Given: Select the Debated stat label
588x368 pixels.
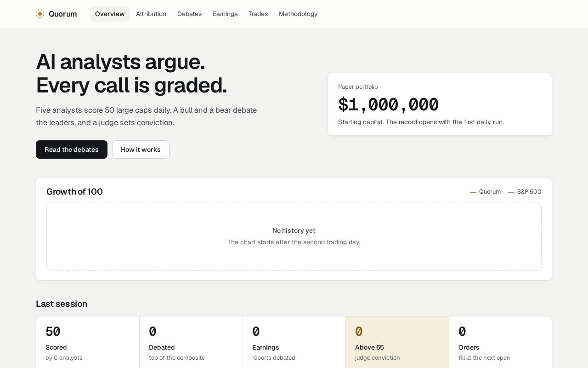Looking at the screenshot, I should pyautogui.click(x=162, y=347).
